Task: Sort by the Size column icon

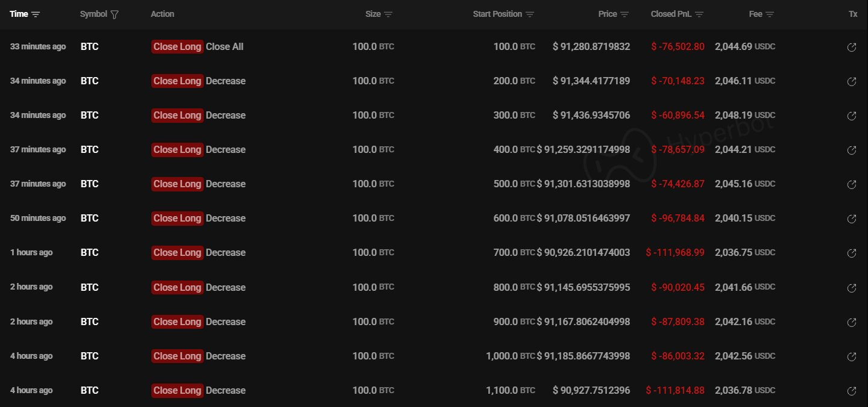Action: pos(388,14)
